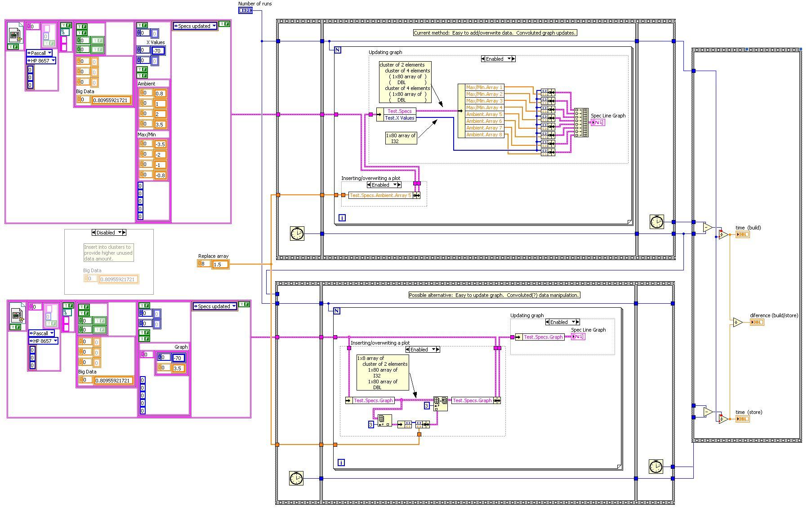This screenshot has width=812, height=512.
Task: Click the Replace Array Subset node in the bottom loop
Action: click(x=440, y=404)
